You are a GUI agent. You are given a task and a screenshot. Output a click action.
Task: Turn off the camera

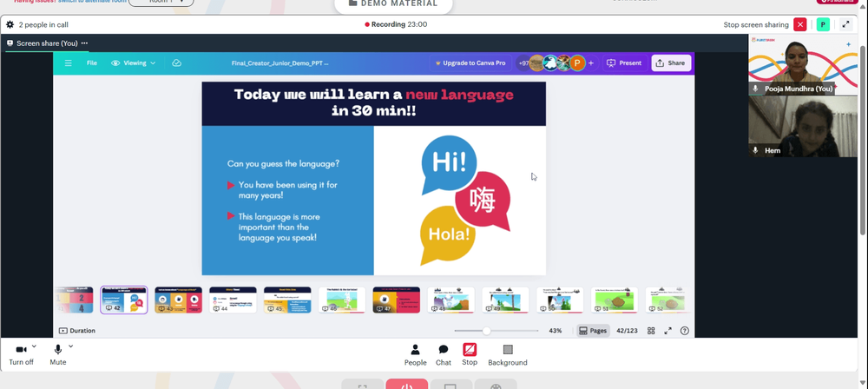21,354
